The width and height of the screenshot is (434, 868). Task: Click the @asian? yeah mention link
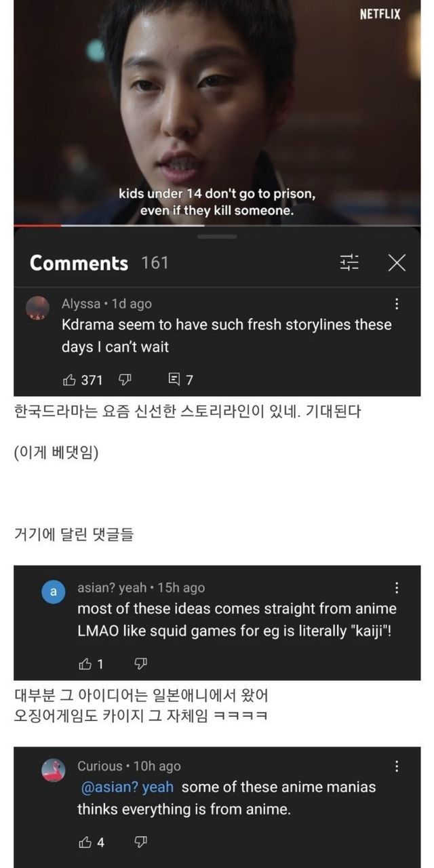[x=127, y=787]
